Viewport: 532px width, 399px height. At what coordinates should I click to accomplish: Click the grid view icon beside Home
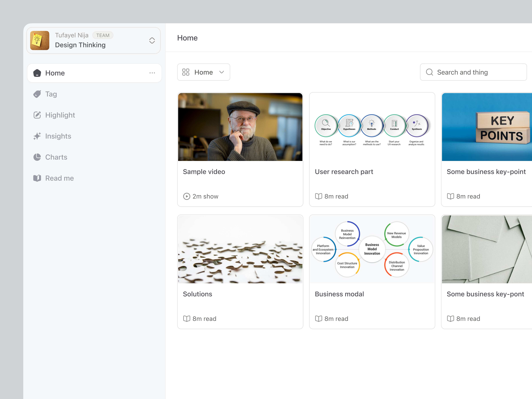tap(185, 72)
